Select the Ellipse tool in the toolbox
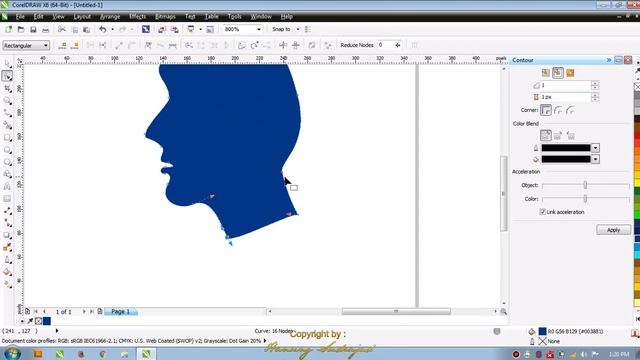Viewport: 640px width, 360px height. click(x=7, y=150)
